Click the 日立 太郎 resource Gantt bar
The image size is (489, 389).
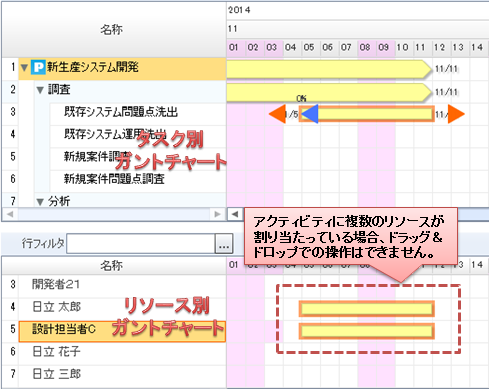coord(367,309)
